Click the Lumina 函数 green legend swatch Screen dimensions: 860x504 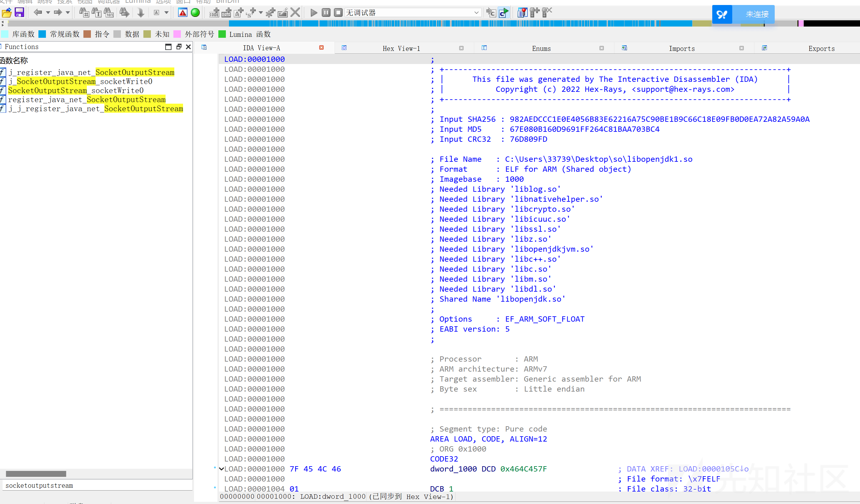tap(222, 34)
